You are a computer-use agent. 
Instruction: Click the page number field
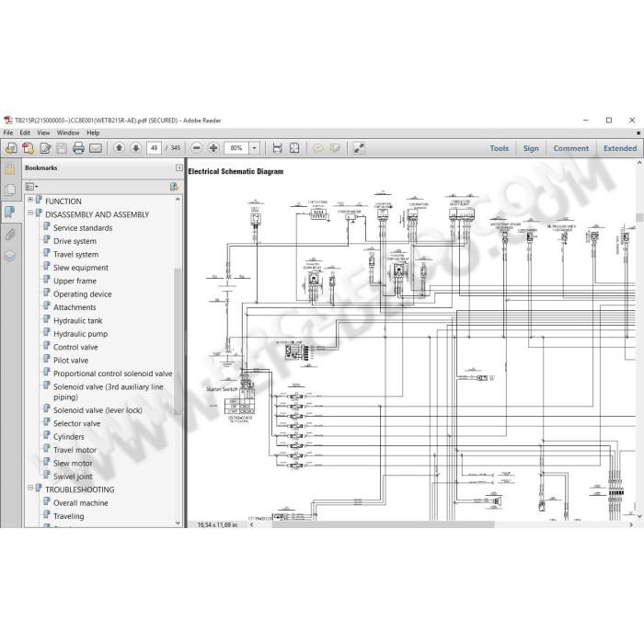pyautogui.click(x=154, y=148)
